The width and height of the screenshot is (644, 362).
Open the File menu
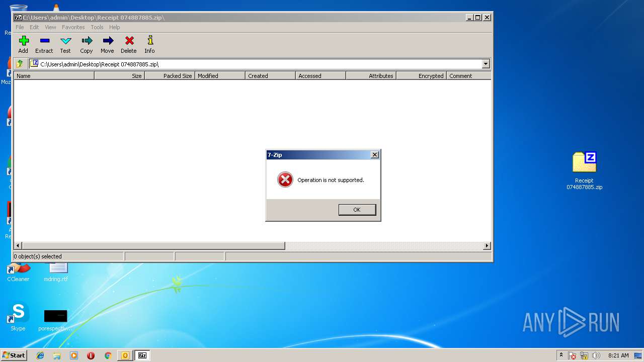pos(20,27)
